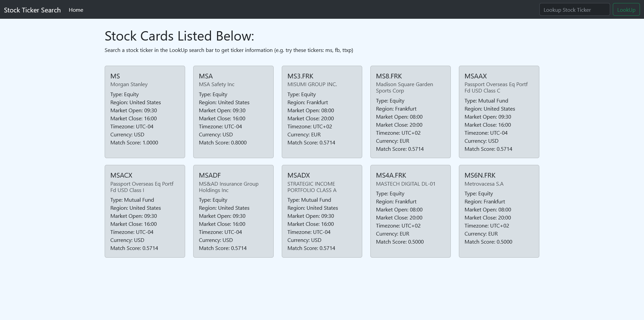Select the MSAAX ticker heading
The image size is (644, 320).
[x=476, y=76]
